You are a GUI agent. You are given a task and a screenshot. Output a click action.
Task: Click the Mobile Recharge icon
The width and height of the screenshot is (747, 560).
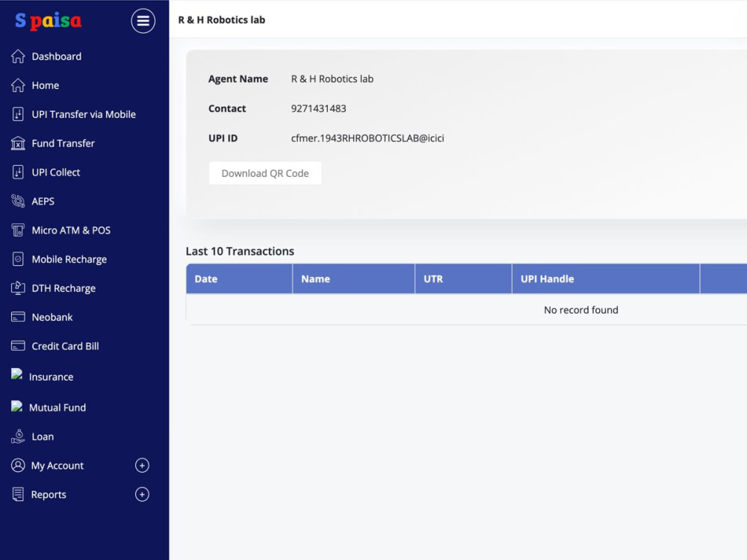(x=18, y=259)
